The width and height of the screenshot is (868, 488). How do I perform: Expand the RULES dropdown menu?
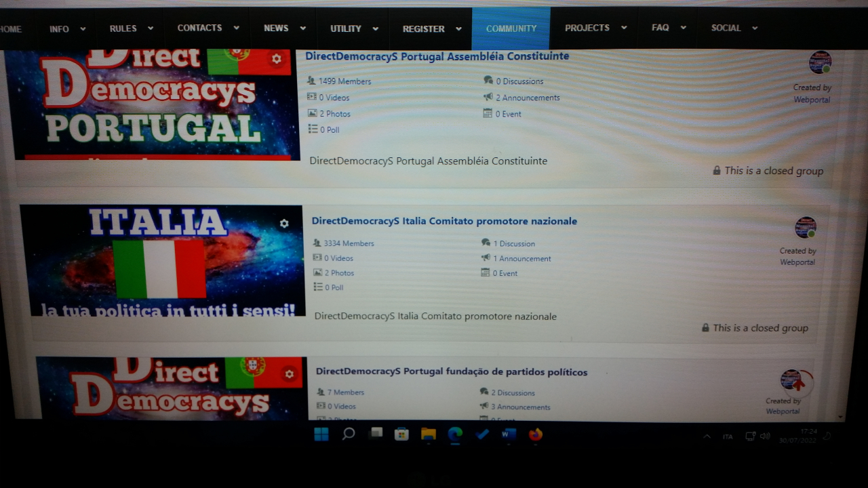[131, 28]
